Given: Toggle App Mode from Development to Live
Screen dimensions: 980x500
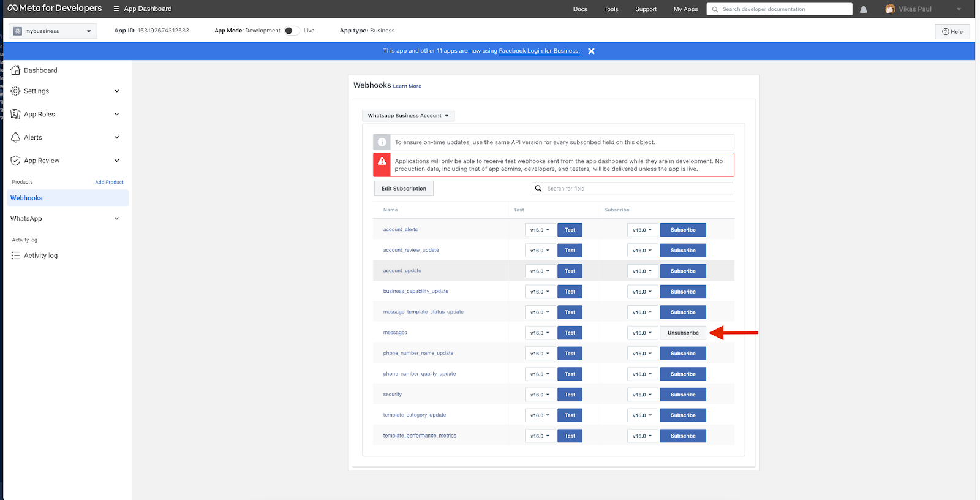Looking at the screenshot, I should pos(292,31).
